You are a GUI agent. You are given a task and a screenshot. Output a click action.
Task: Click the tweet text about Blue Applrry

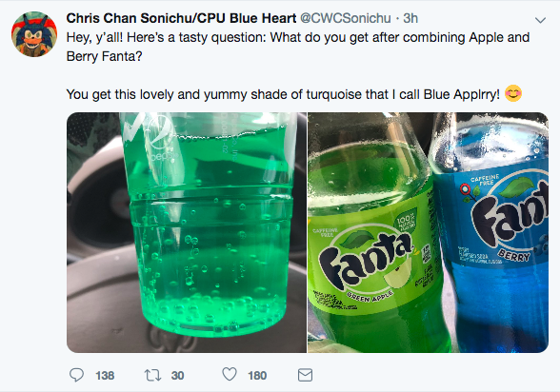(283, 94)
